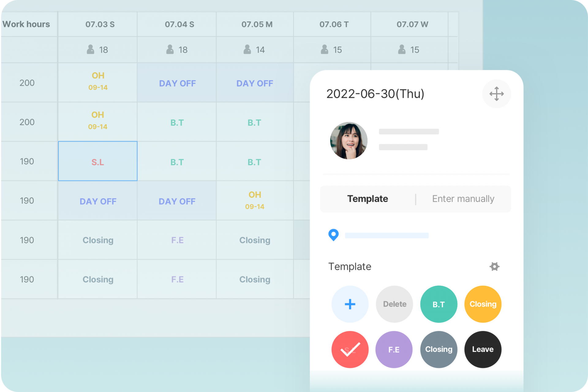Pick the slate gray Closing template circle
The width and height of the screenshot is (588, 392).
[439, 349]
